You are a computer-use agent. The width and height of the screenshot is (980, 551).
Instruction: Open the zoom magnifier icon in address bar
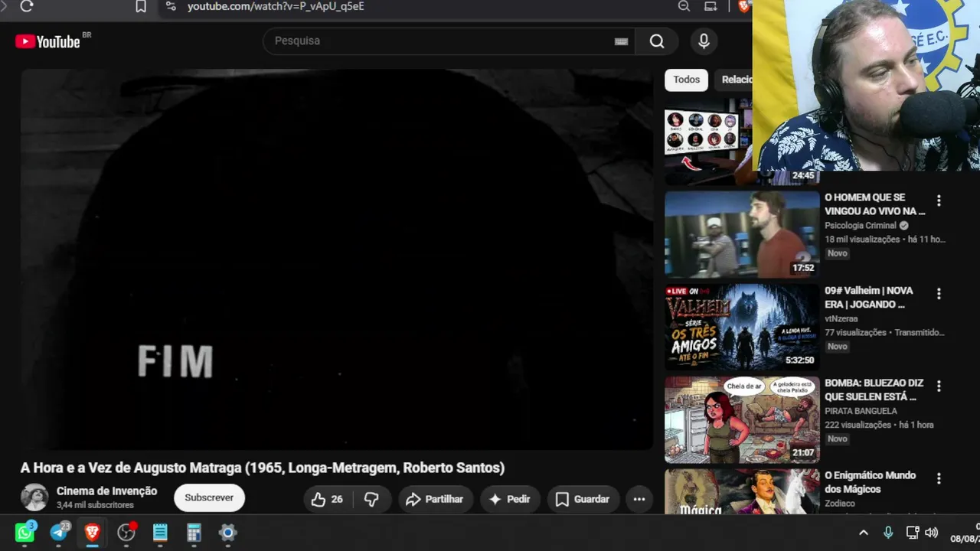click(x=684, y=6)
